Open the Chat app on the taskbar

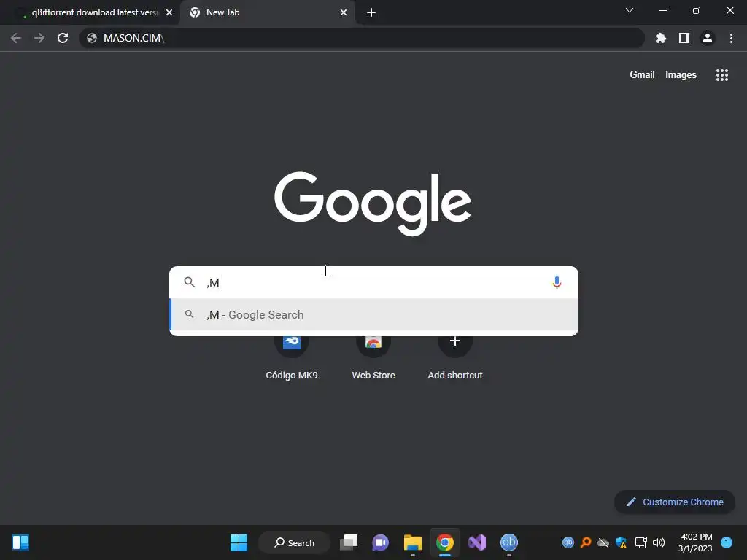380,542
